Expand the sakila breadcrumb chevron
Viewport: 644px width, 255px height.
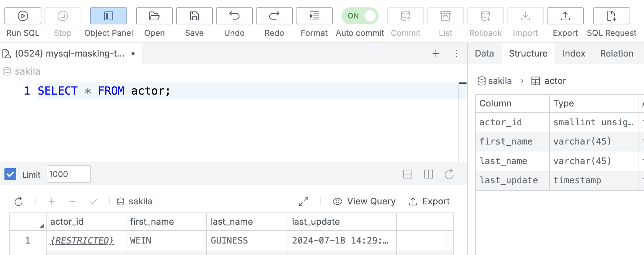(522, 81)
